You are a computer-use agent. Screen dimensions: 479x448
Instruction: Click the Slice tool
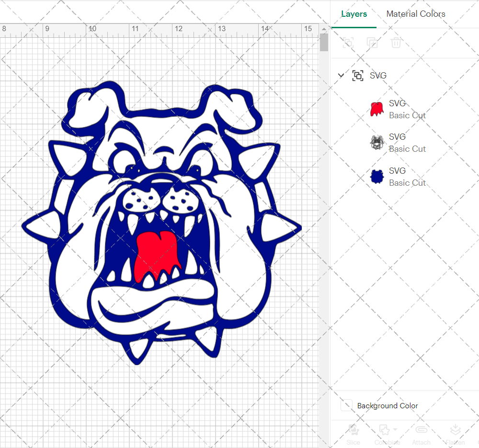pos(353,434)
